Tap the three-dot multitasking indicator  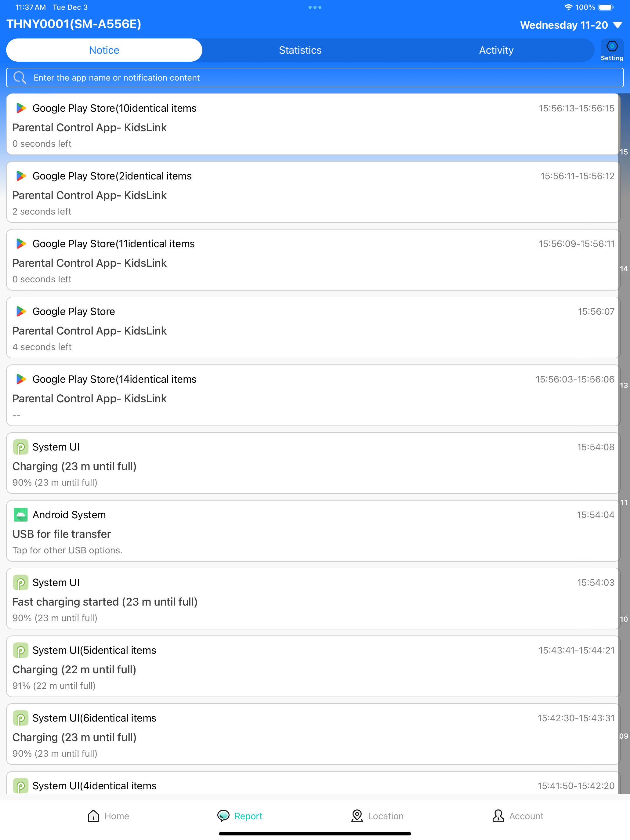[315, 7]
